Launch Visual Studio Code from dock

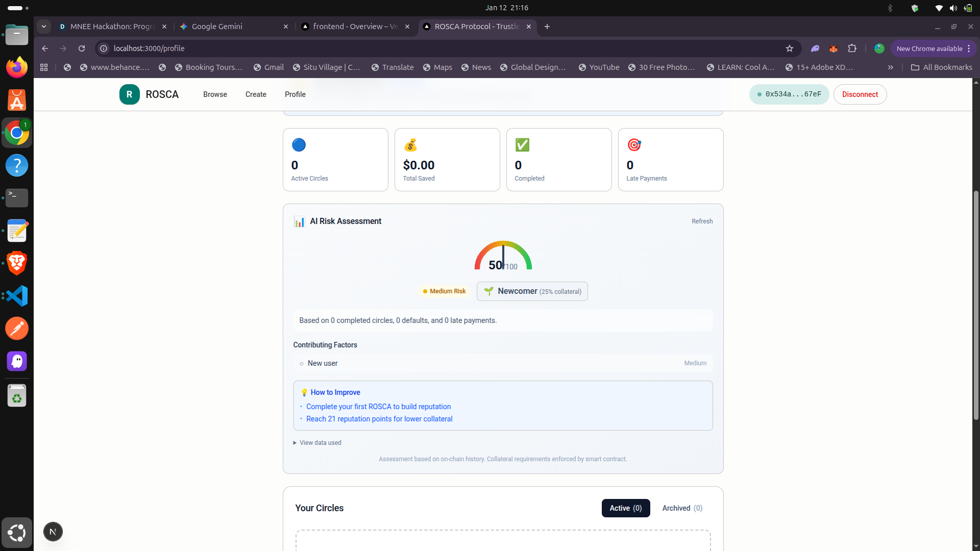[17, 296]
